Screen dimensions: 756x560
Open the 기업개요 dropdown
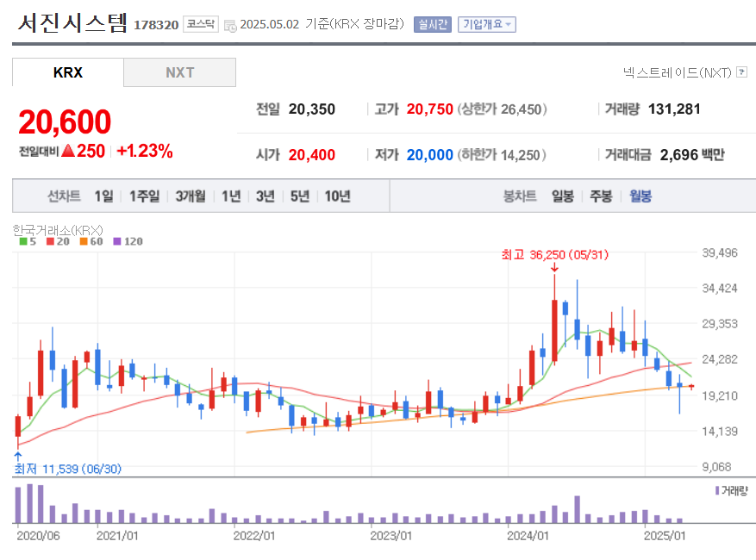[x=487, y=24]
